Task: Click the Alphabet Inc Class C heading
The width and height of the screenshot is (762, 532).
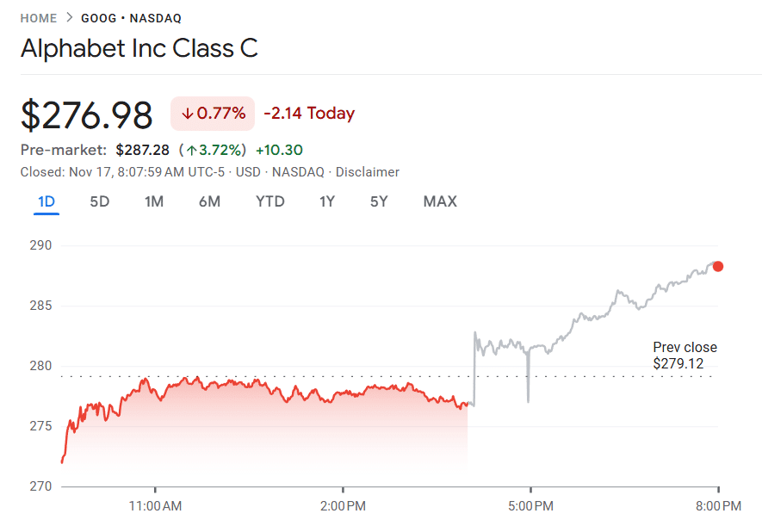Action: pos(139,49)
